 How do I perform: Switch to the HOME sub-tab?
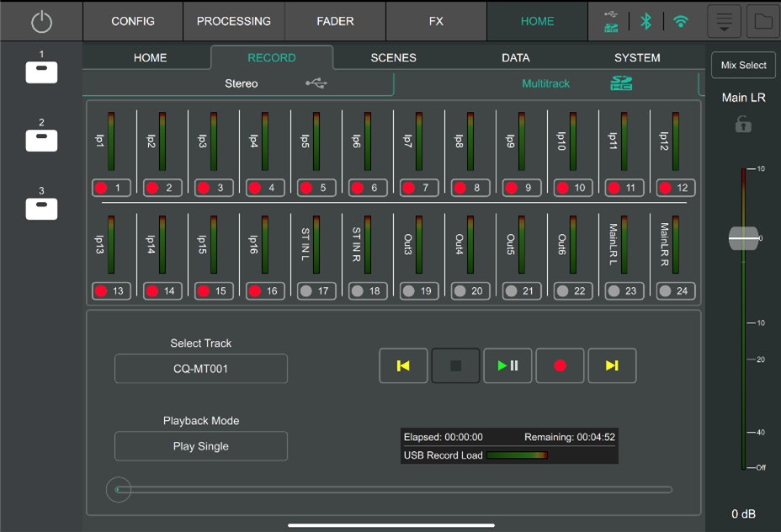click(150, 58)
